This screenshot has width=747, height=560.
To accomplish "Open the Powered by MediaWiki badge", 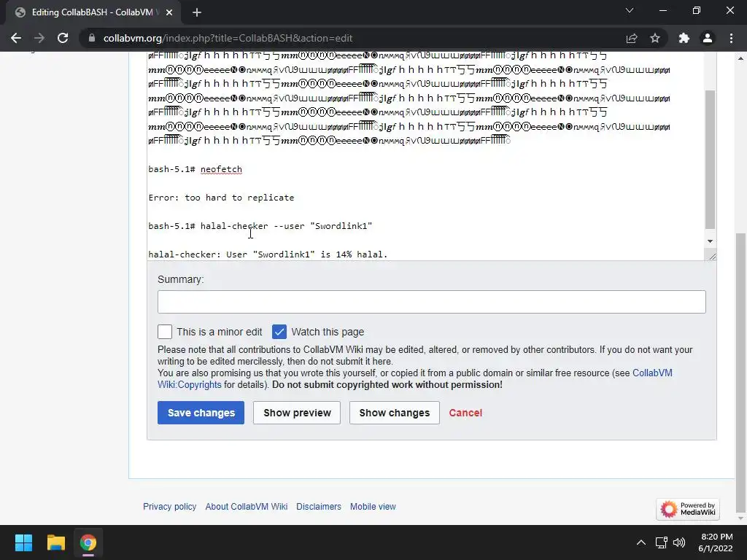I will pos(688,509).
